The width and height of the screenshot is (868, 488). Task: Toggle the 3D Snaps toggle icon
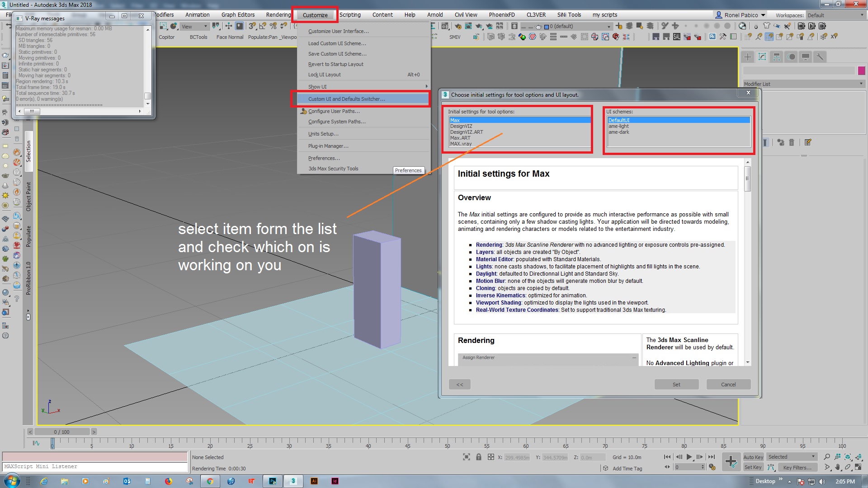click(252, 26)
